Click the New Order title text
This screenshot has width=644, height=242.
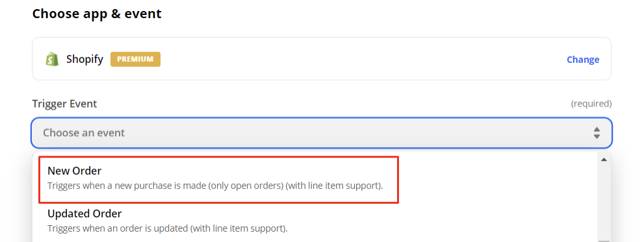click(x=74, y=171)
